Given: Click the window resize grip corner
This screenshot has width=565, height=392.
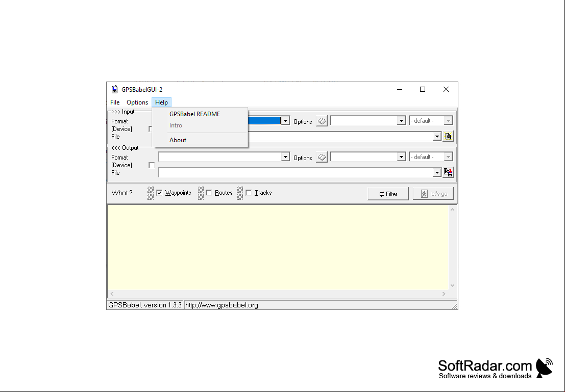Looking at the screenshot, I should [x=454, y=306].
